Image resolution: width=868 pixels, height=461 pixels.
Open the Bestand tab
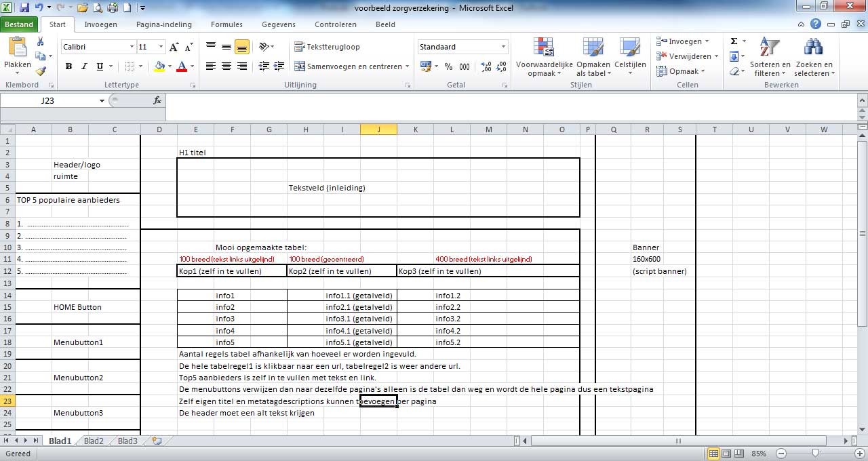pos(19,24)
